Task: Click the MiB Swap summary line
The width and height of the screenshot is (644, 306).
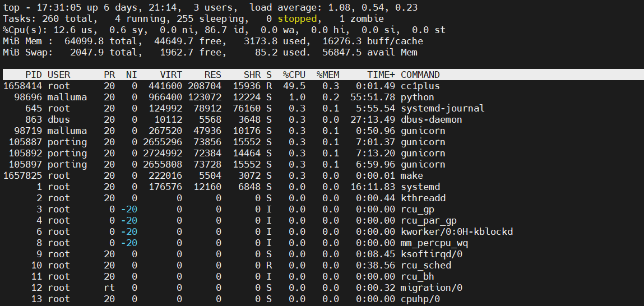Action: (210, 53)
